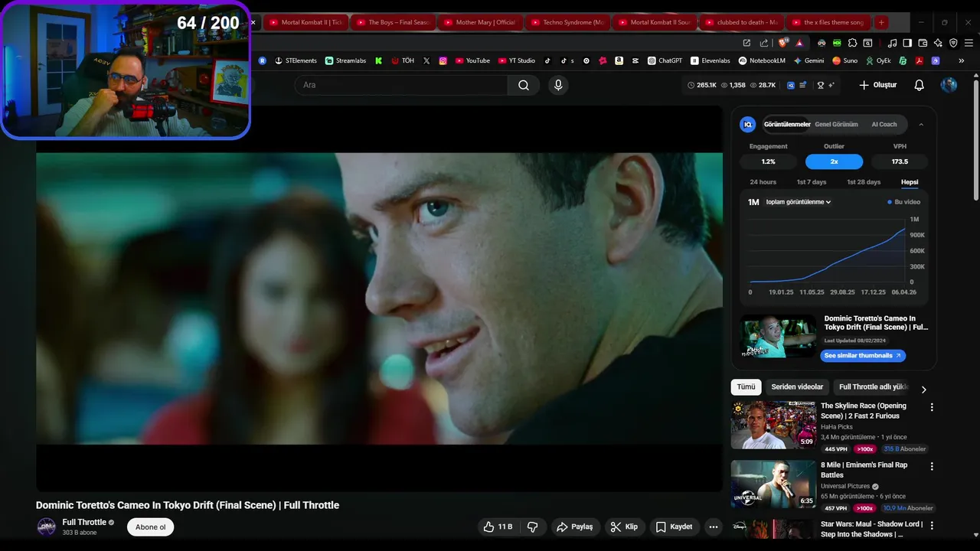Open Gemini bookmark
The width and height of the screenshot is (980, 551).
(808, 60)
